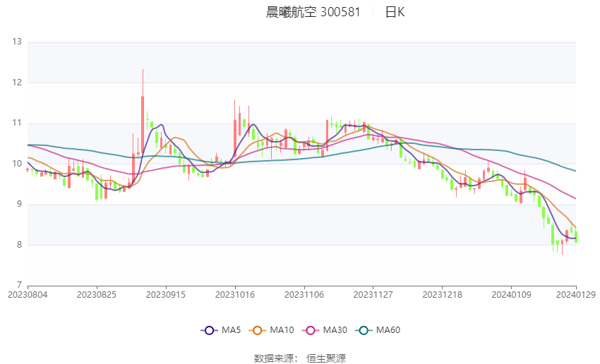Toggle the MA5 legend series
The height and width of the screenshot is (364, 600).
click(221, 330)
